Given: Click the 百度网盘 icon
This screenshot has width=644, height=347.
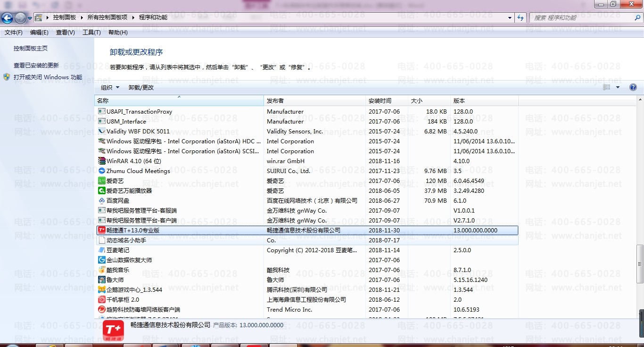Looking at the screenshot, I should pos(101,201).
